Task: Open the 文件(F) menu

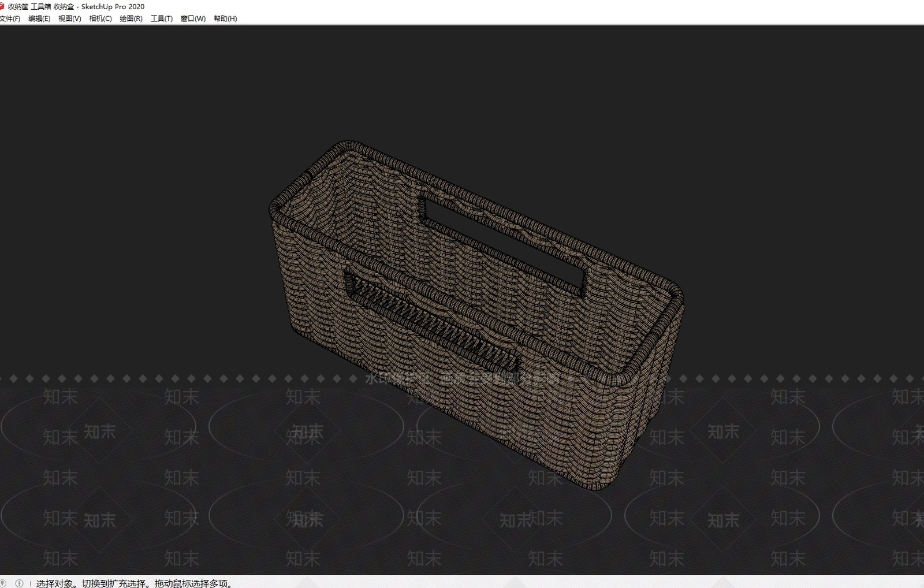Action: (10, 18)
